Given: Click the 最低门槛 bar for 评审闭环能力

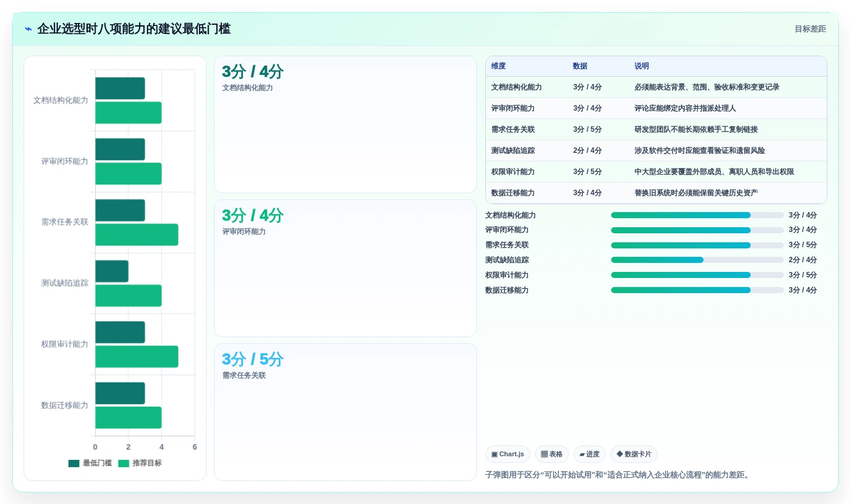Looking at the screenshot, I should pos(120,149).
